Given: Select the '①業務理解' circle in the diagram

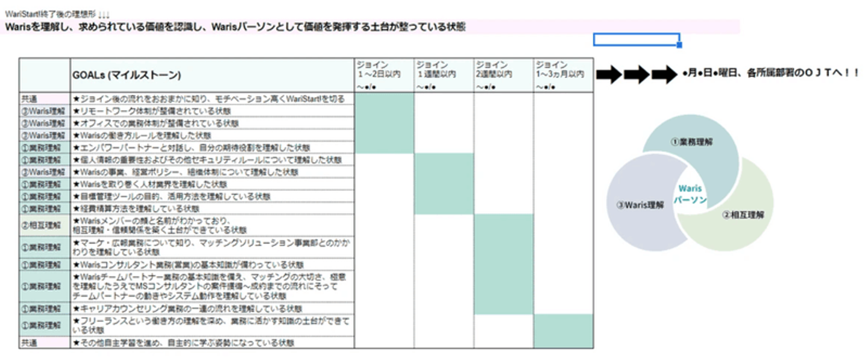Looking at the screenshot, I should click(x=691, y=142).
